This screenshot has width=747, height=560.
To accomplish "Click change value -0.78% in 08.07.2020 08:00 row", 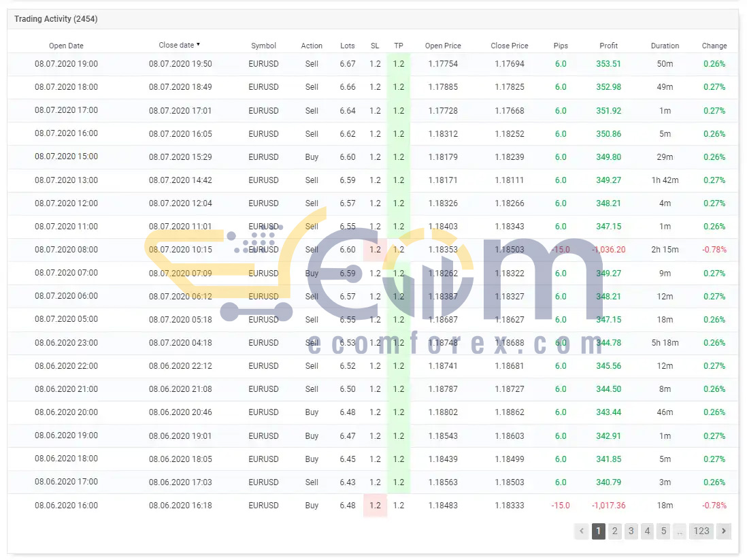I will click(714, 250).
